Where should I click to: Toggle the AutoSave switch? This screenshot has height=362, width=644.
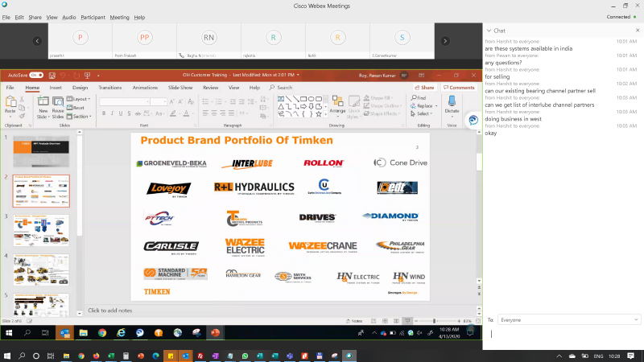pyautogui.click(x=35, y=75)
